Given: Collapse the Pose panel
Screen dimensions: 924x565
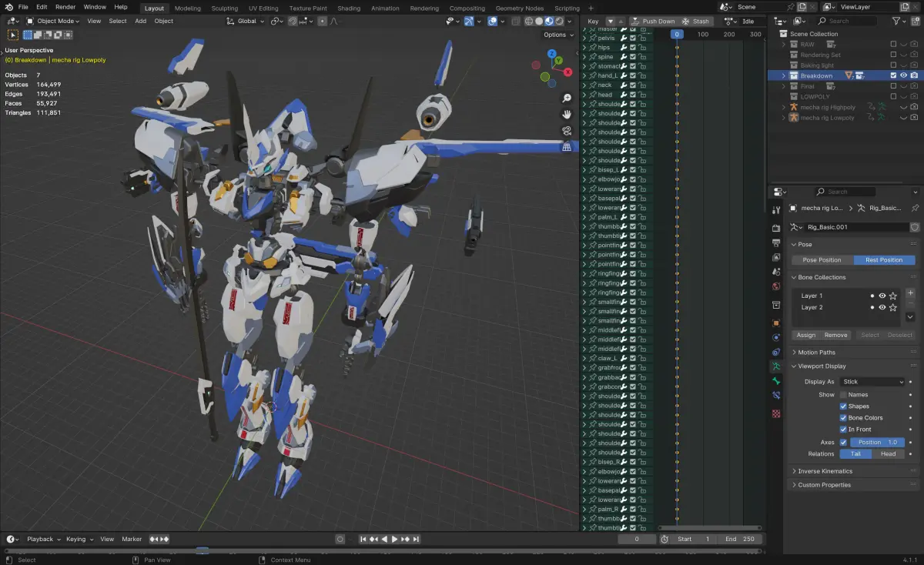Looking at the screenshot, I should [805, 245].
